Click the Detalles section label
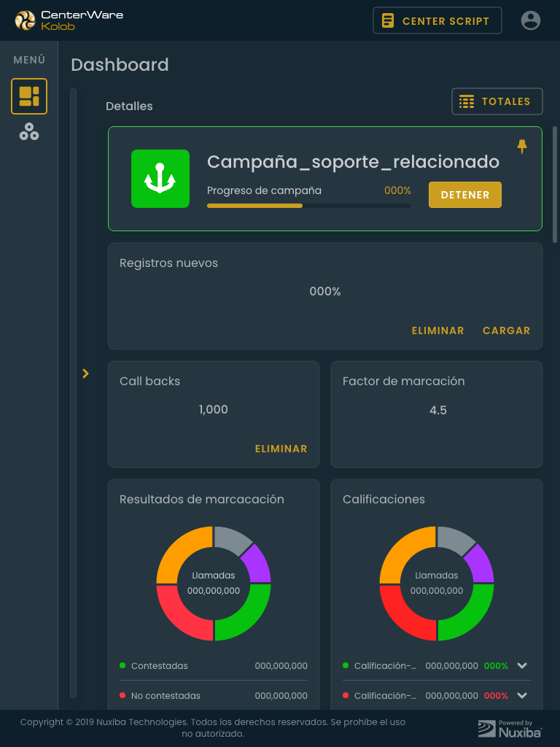The width and height of the screenshot is (560, 747). (x=129, y=107)
